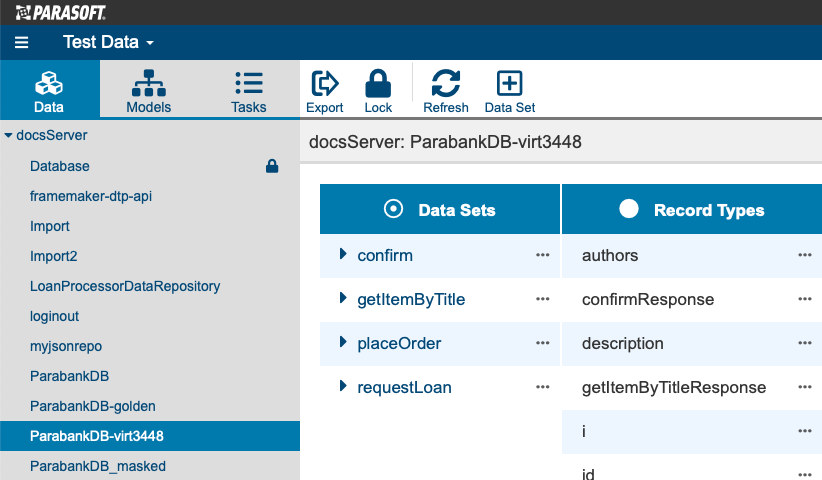
Task: Expand the getItemByTitle data set
Action: (343, 298)
